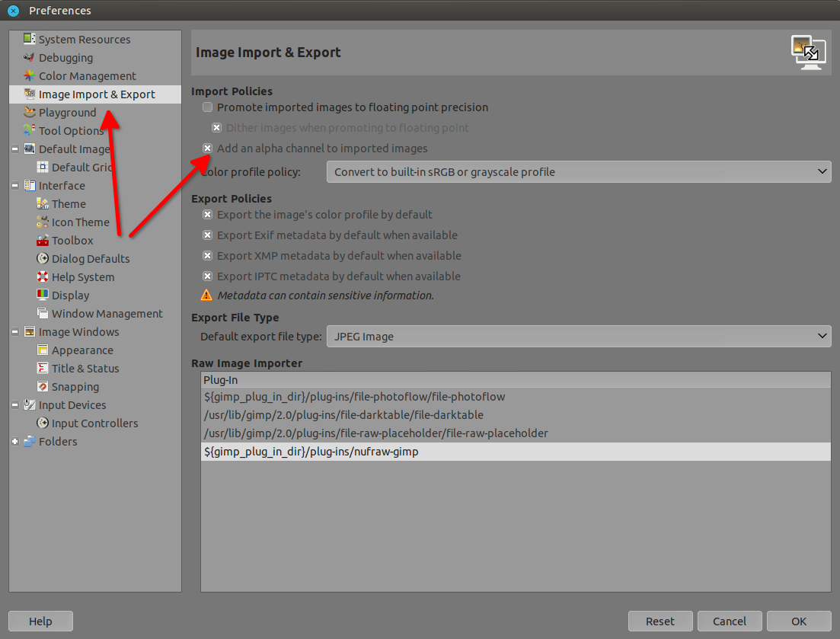Click the Toolbox icon
840x639 pixels.
point(43,240)
